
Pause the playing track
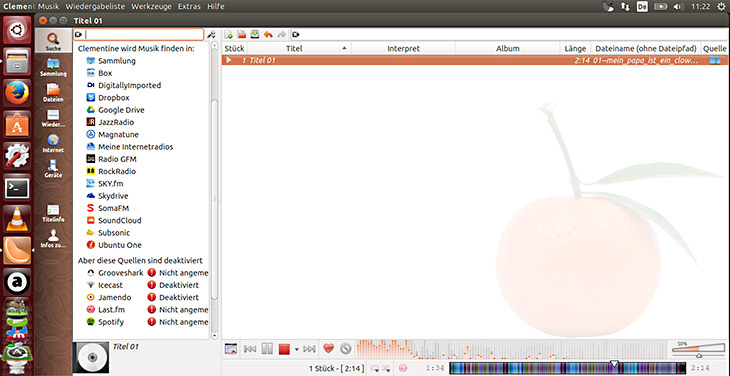(267, 349)
